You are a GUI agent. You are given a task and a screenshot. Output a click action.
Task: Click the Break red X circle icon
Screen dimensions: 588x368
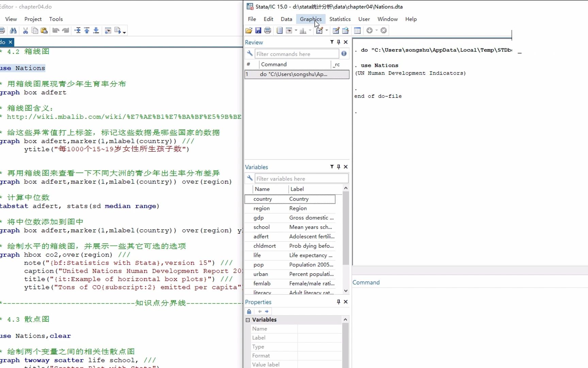coord(383,31)
